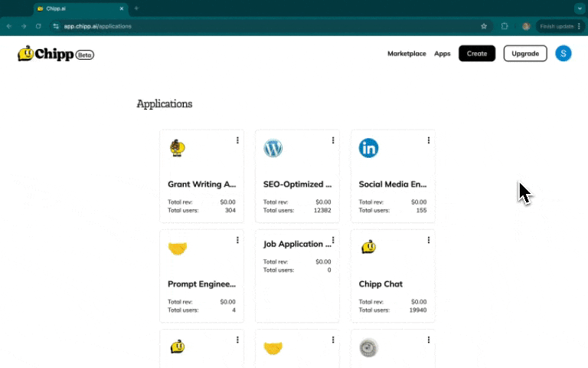Screen dimensions: 588x368
Task: Open the SEO-Optimized app's three-dot menu
Action: 333,140
